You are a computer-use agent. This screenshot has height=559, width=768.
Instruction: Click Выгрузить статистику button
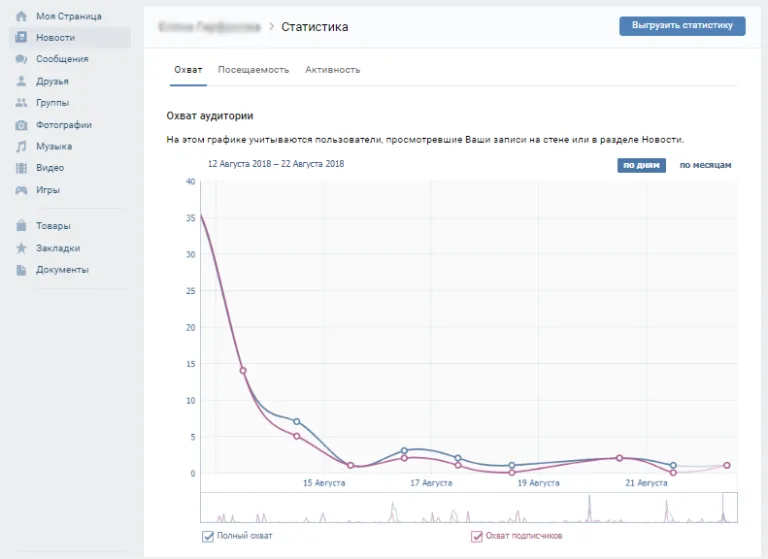[x=682, y=25]
